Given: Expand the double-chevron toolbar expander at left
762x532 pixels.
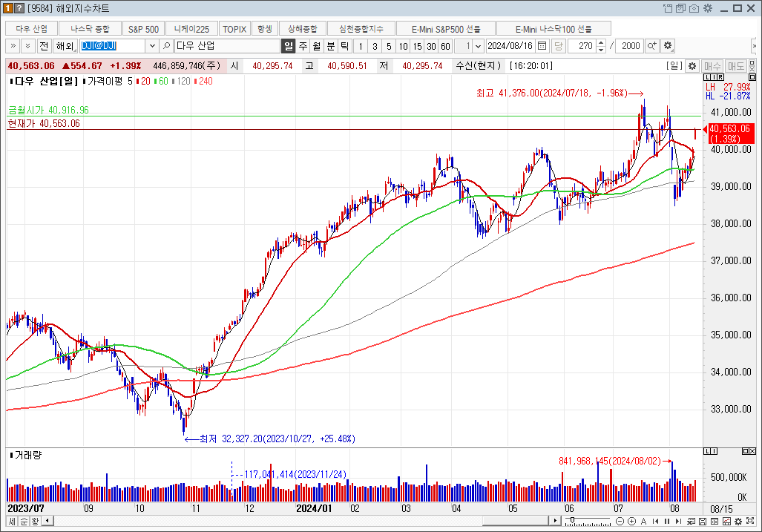Looking at the screenshot, I should pos(13,46).
